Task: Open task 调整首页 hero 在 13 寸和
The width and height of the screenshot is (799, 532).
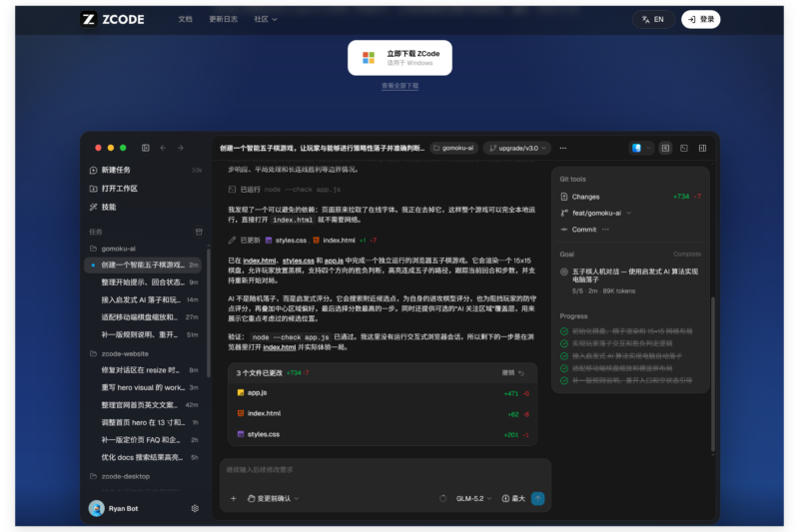Action: [143, 422]
